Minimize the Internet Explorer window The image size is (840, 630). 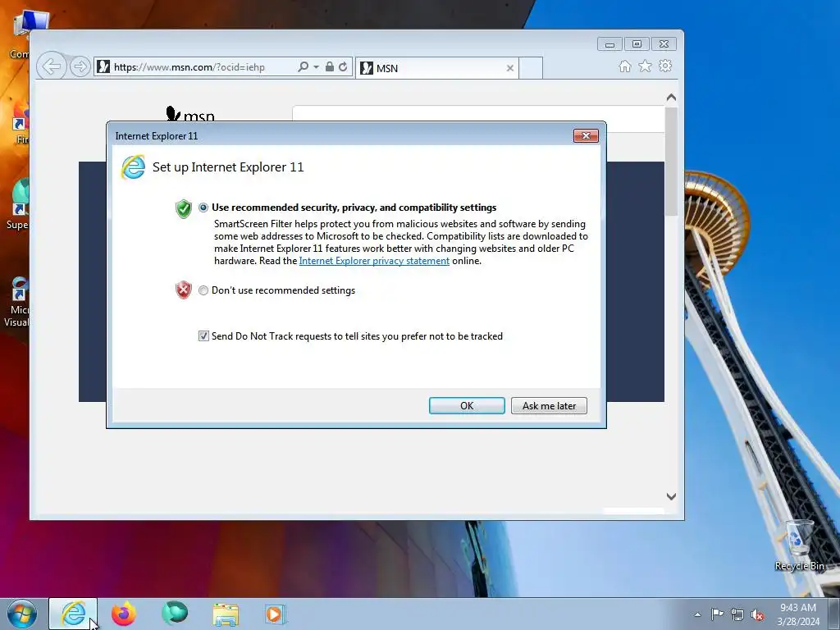(609, 44)
